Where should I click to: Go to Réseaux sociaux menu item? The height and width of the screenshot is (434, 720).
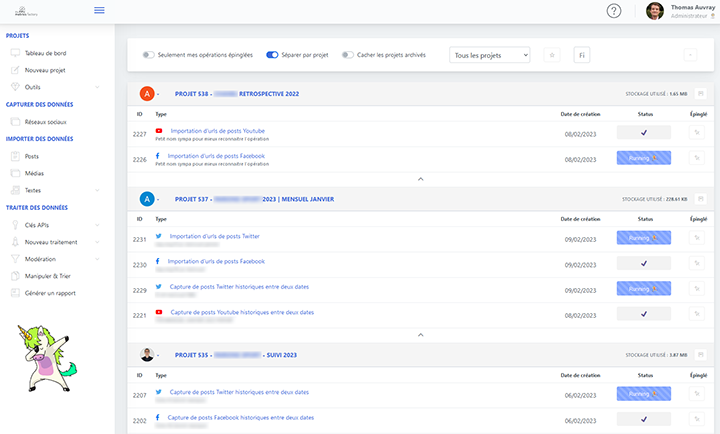pyautogui.click(x=48, y=122)
